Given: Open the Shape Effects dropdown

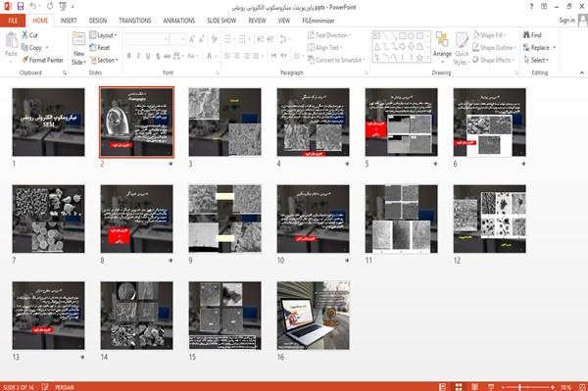Looking at the screenshot, I should tap(493, 60).
